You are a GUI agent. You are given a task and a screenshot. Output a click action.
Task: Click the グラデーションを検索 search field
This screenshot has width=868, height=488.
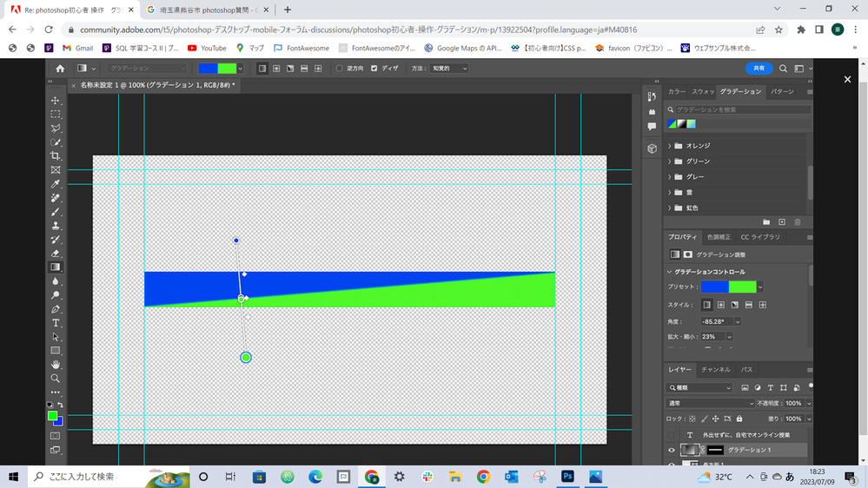point(739,109)
